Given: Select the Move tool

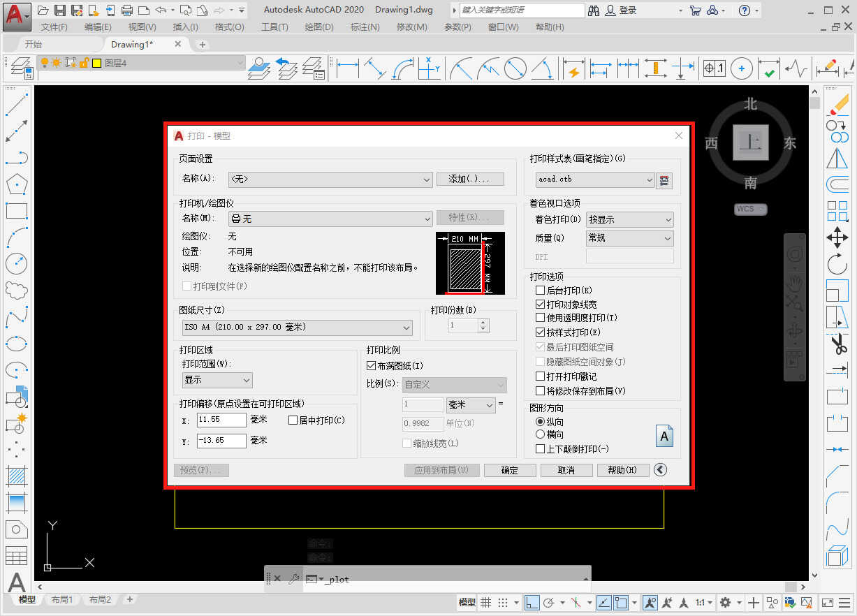Looking at the screenshot, I should tap(837, 237).
